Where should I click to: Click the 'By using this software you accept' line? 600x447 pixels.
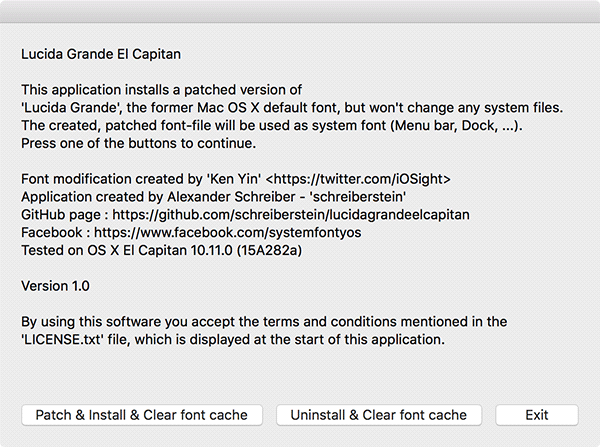pyautogui.click(x=264, y=322)
